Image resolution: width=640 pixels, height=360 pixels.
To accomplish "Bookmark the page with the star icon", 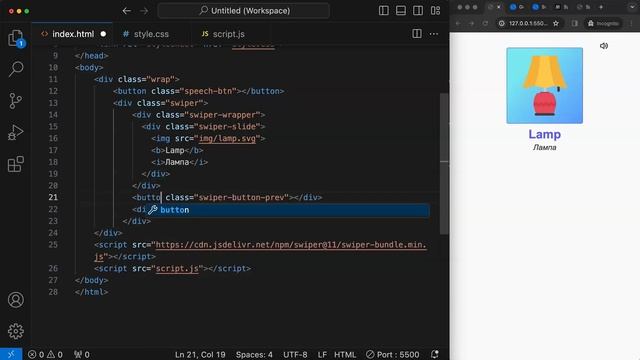I will point(556,23).
